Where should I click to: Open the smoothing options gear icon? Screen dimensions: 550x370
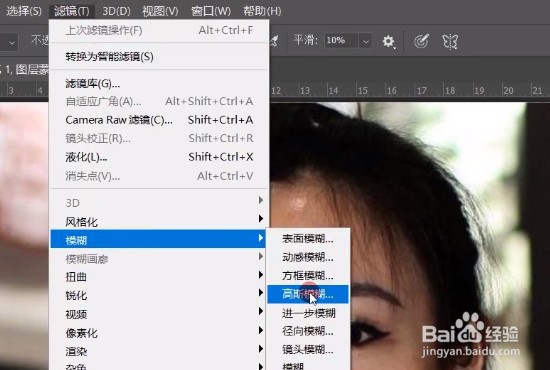[x=388, y=41]
